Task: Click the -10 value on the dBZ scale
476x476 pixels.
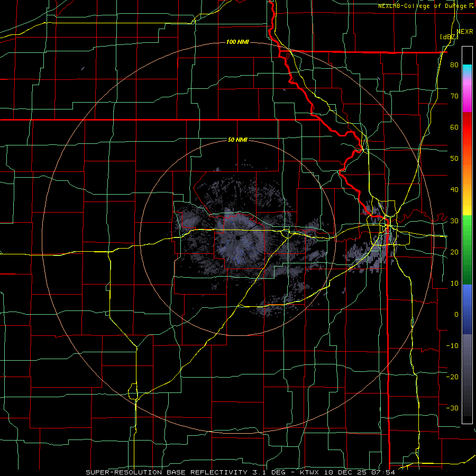Action: pyautogui.click(x=452, y=345)
